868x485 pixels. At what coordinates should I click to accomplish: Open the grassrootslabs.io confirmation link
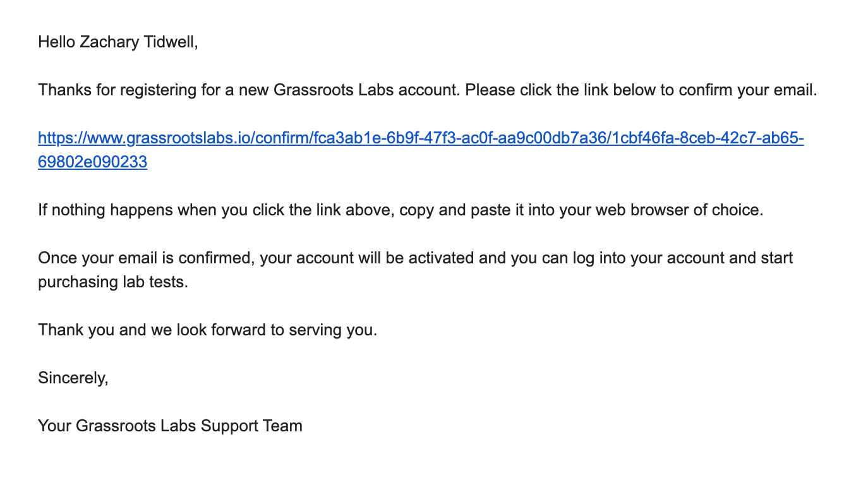[420, 138]
